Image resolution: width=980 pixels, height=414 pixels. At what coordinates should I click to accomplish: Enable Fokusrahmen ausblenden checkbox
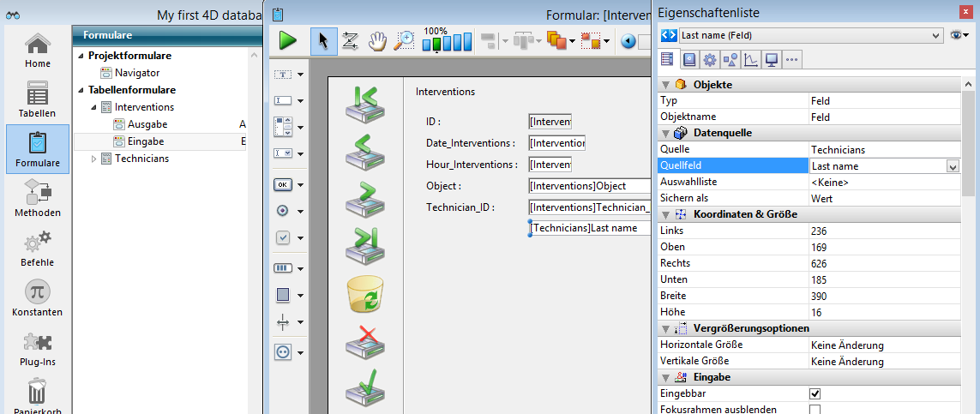(x=815, y=409)
